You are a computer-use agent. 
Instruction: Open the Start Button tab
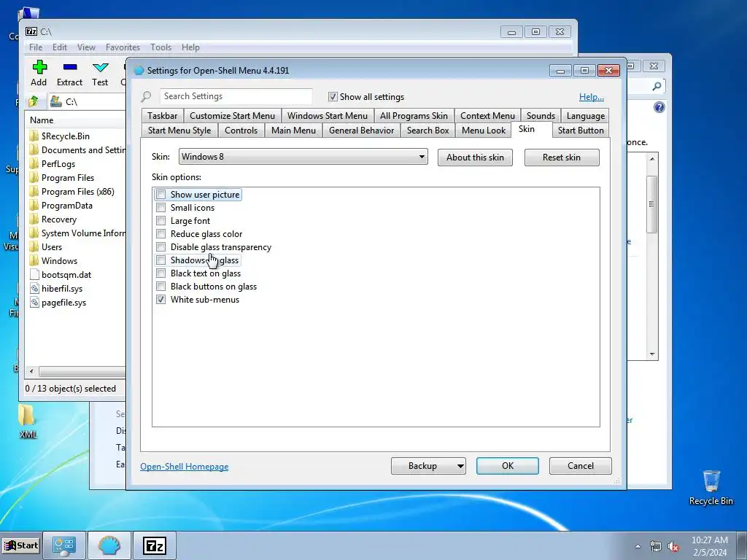(x=580, y=131)
